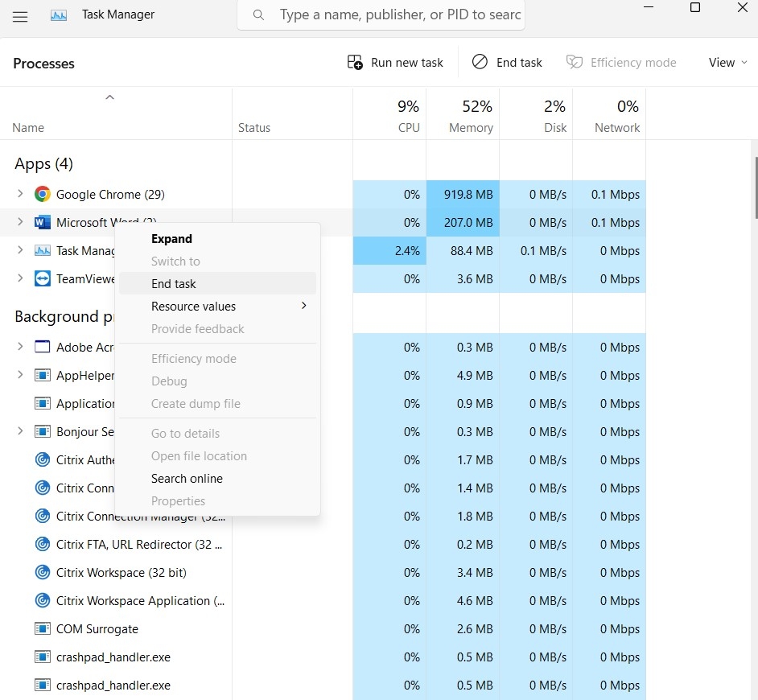Viewport: 758px width, 700px height.
Task: Choose Expand in the context menu
Action: pos(217,239)
